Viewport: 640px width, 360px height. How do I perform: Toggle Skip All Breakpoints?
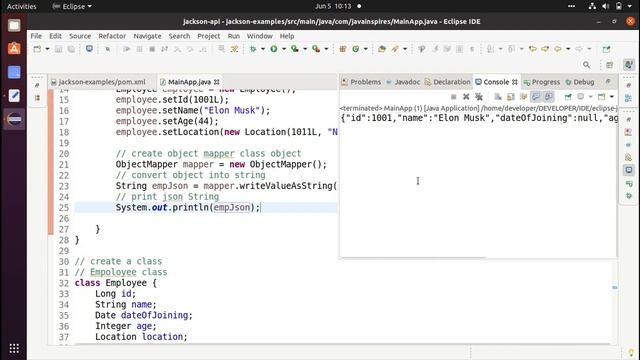click(108, 49)
